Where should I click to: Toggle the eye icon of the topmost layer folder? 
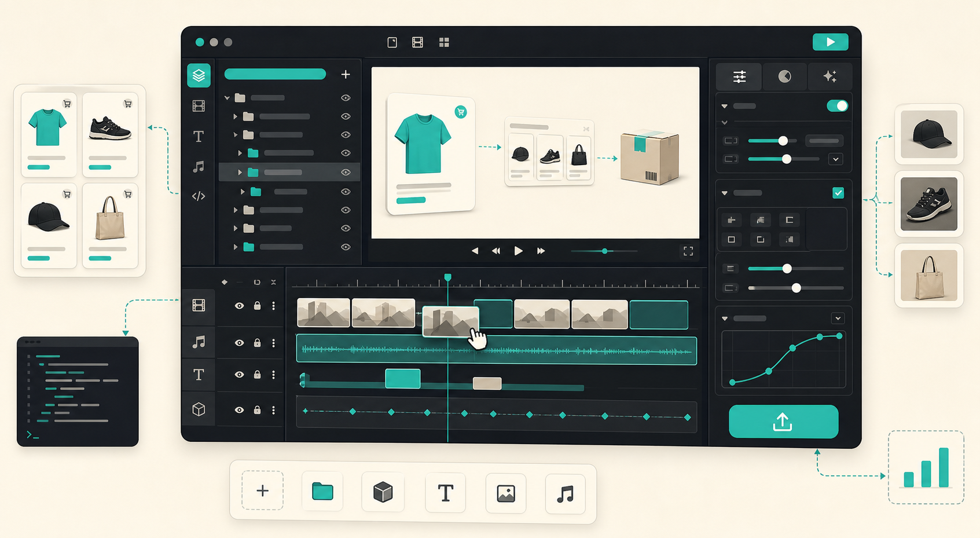pyautogui.click(x=346, y=98)
